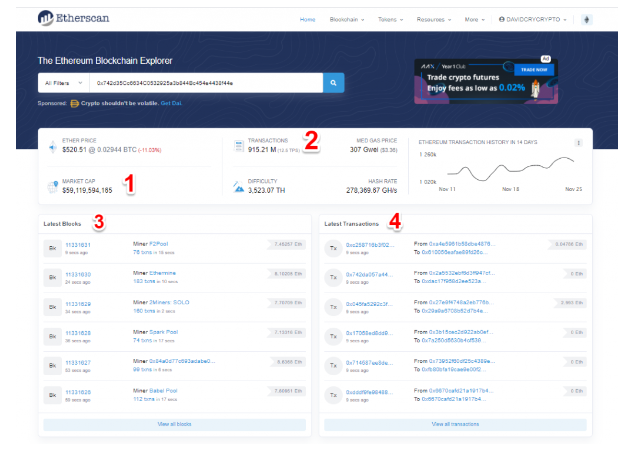Open miner Ethermine link

click(x=162, y=273)
